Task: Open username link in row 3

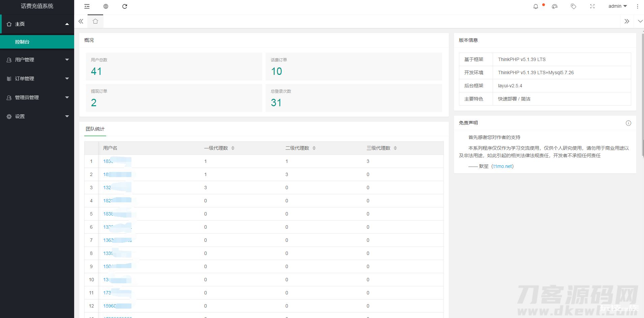Action: [117, 187]
